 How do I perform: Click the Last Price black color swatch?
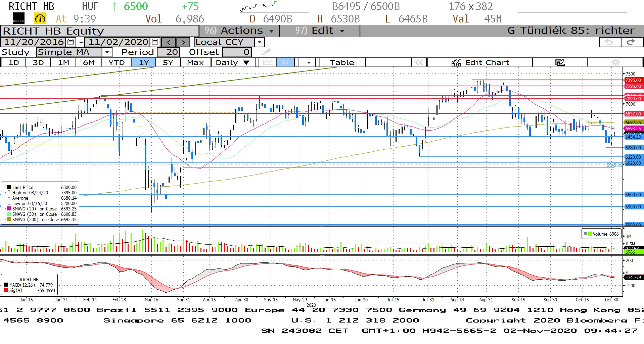(x=9, y=187)
